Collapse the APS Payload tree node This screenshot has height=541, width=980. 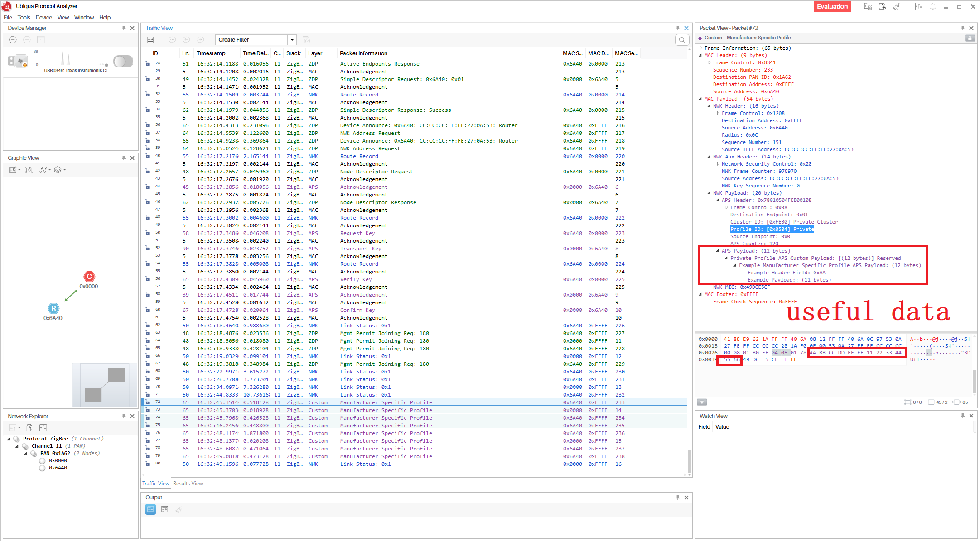coord(718,251)
